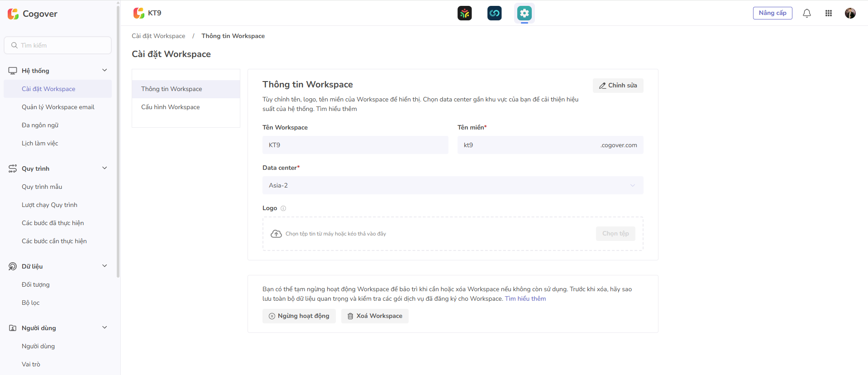868x375 pixels.
Task: Open the notifications bell icon
Action: pos(806,13)
